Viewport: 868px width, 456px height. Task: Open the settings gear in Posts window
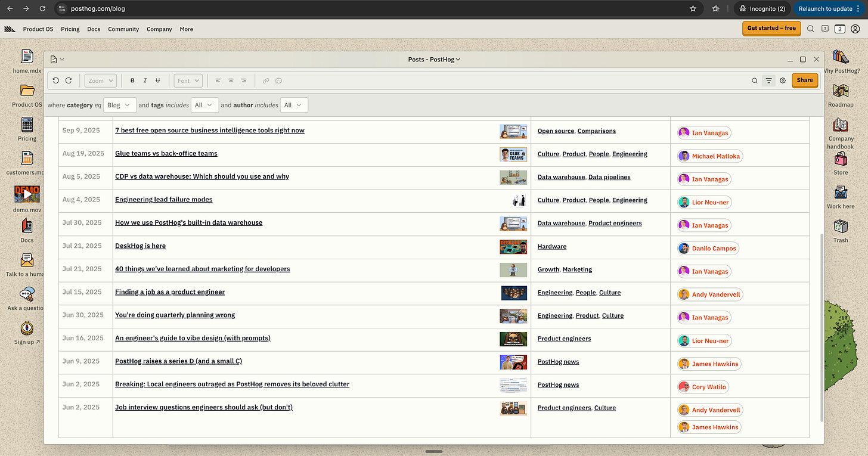(x=783, y=80)
